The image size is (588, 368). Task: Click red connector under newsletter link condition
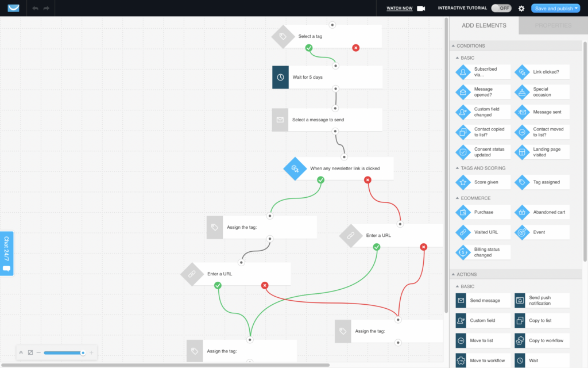point(367,180)
